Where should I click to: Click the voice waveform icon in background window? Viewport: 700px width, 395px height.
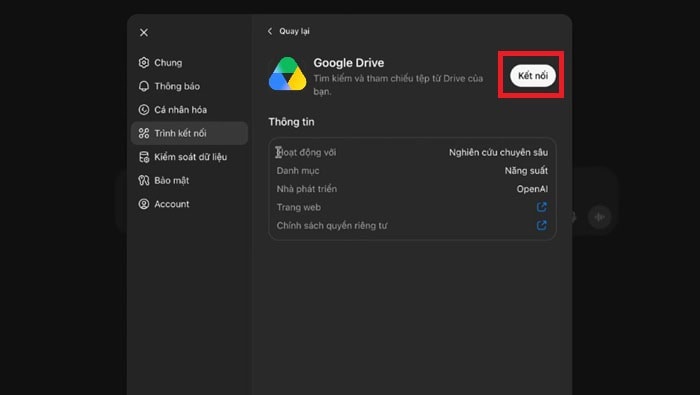pos(599,217)
